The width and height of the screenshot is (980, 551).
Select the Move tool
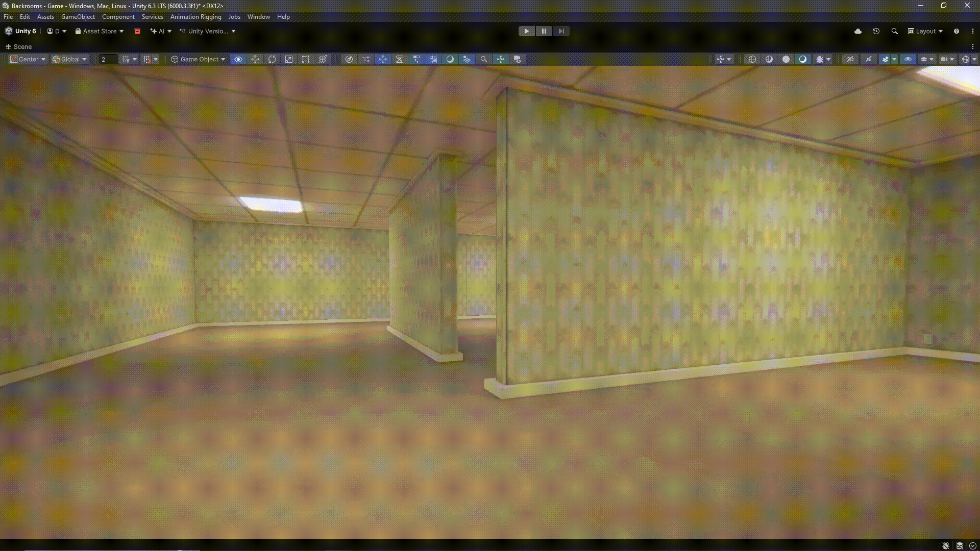pyautogui.click(x=255, y=59)
